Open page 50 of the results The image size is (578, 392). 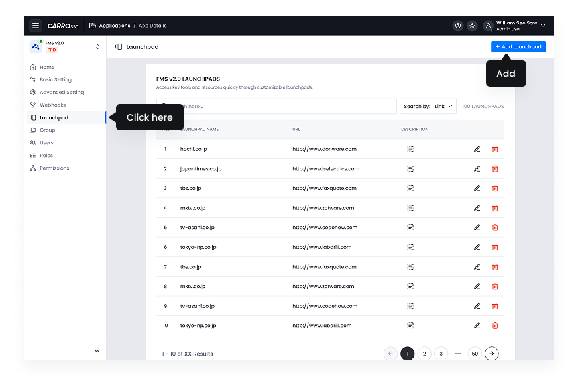coord(474,354)
